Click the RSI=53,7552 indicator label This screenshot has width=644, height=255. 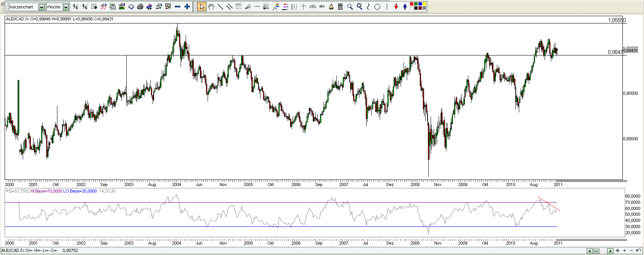click(17, 191)
